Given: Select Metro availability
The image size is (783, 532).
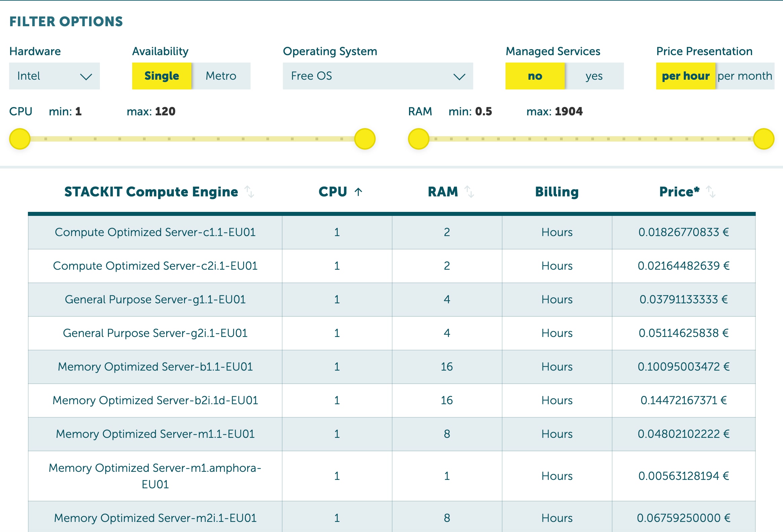Looking at the screenshot, I should coord(221,76).
